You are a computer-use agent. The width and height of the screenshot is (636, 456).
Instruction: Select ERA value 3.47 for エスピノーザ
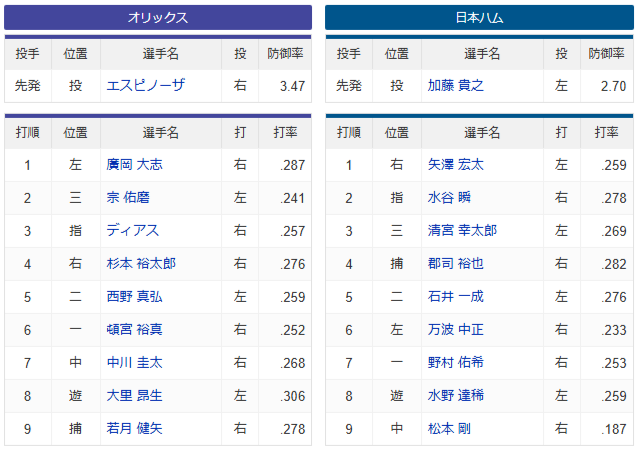coord(292,86)
